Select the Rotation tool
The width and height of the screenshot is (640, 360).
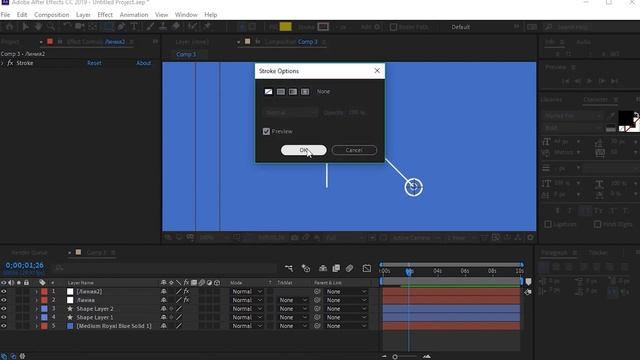[67, 27]
